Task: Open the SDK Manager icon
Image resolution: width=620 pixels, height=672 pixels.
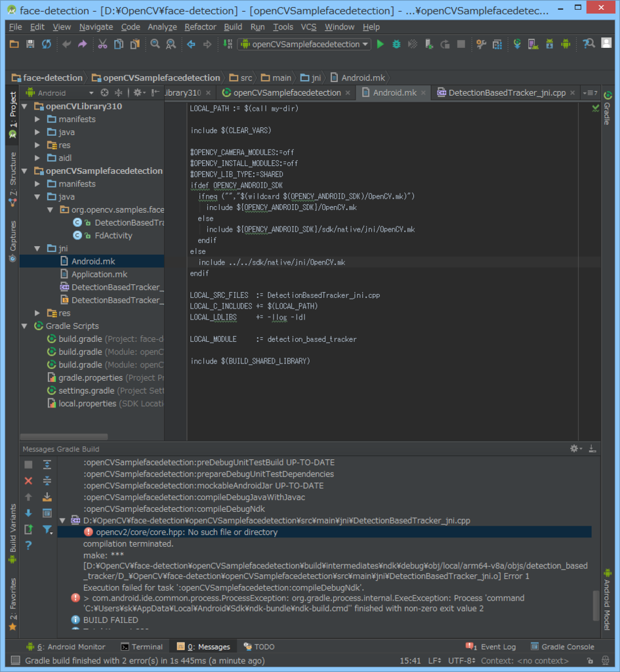Action: coord(549,44)
